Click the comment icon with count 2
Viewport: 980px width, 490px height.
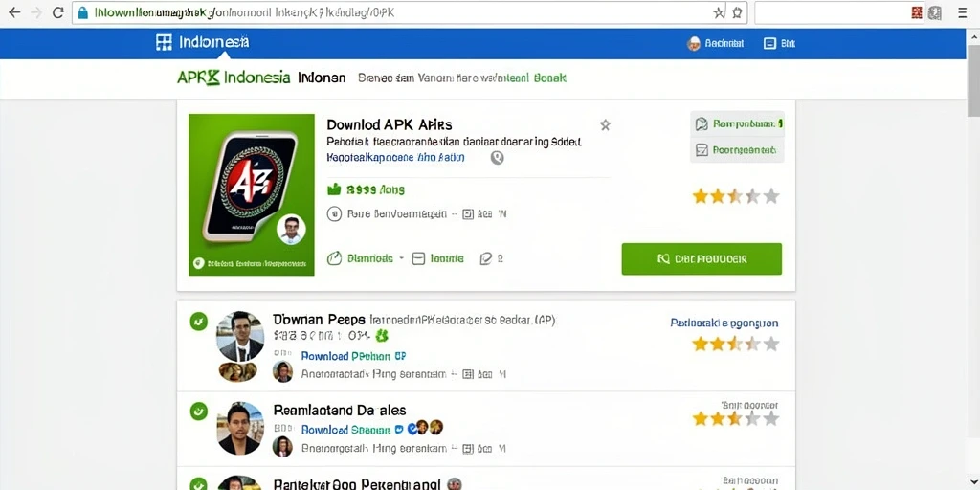[491, 258]
